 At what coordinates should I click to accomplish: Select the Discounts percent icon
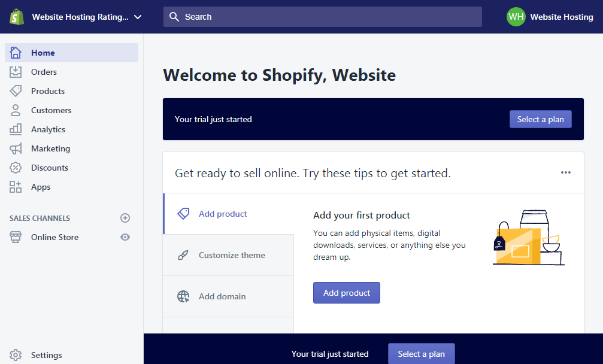click(x=17, y=168)
